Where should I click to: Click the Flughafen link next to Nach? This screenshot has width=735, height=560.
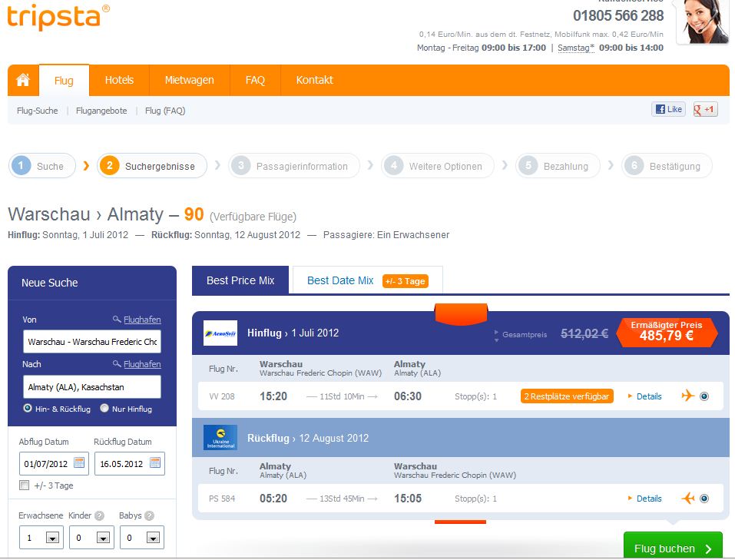[x=142, y=364]
